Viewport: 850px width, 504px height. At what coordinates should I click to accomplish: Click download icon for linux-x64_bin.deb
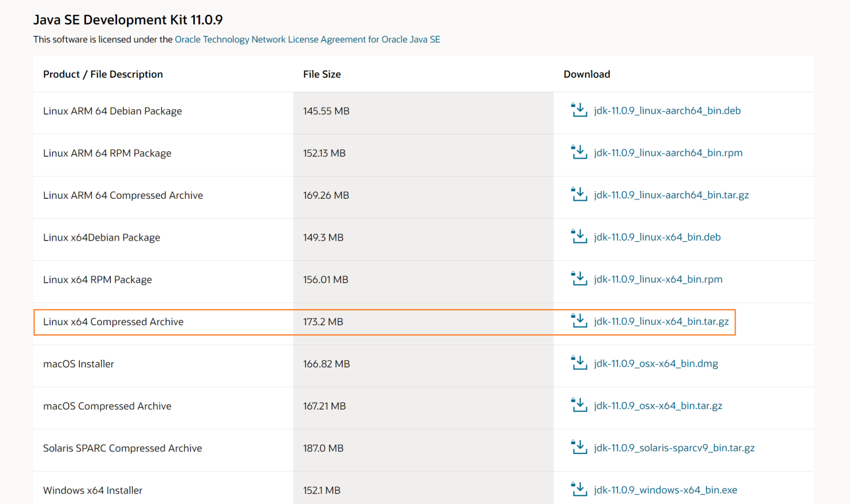579,237
